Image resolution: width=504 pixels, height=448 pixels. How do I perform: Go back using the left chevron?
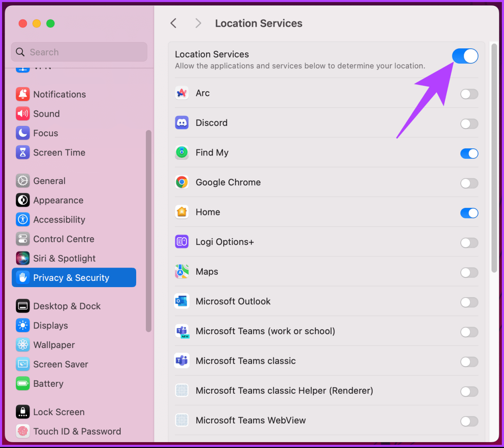[174, 23]
